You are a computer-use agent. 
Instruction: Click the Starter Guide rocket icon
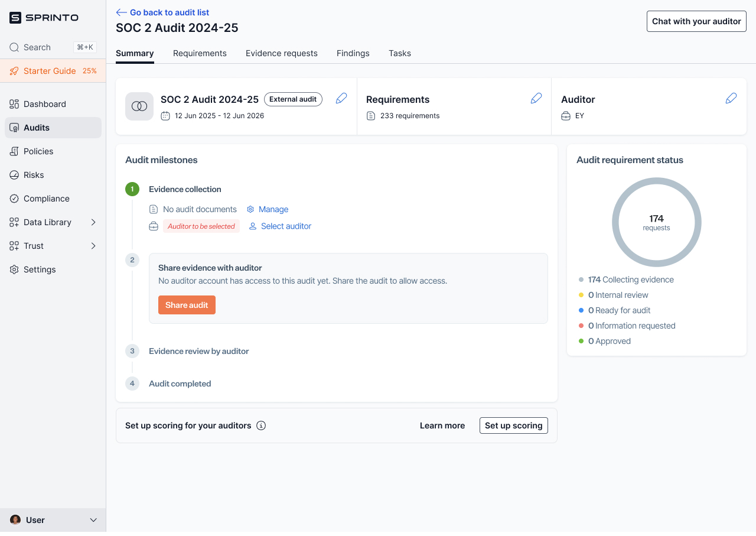pos(14,71)
